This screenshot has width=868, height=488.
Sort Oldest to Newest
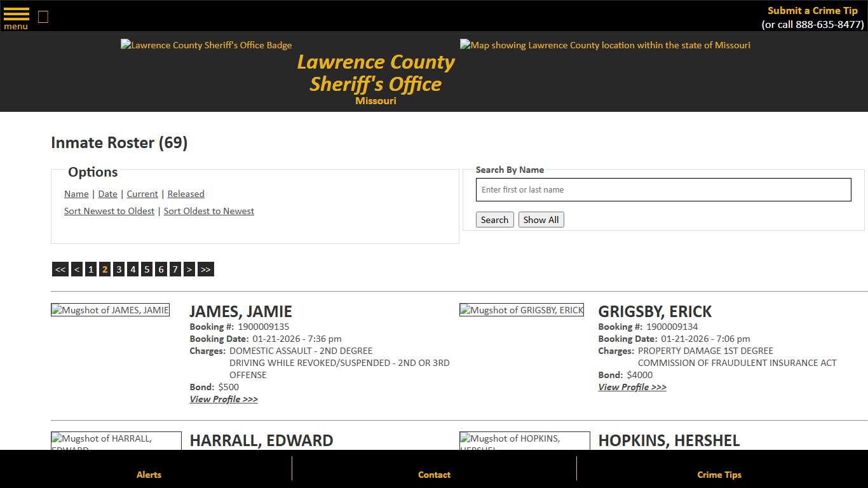pyautogui.click(x=208, y=210)
